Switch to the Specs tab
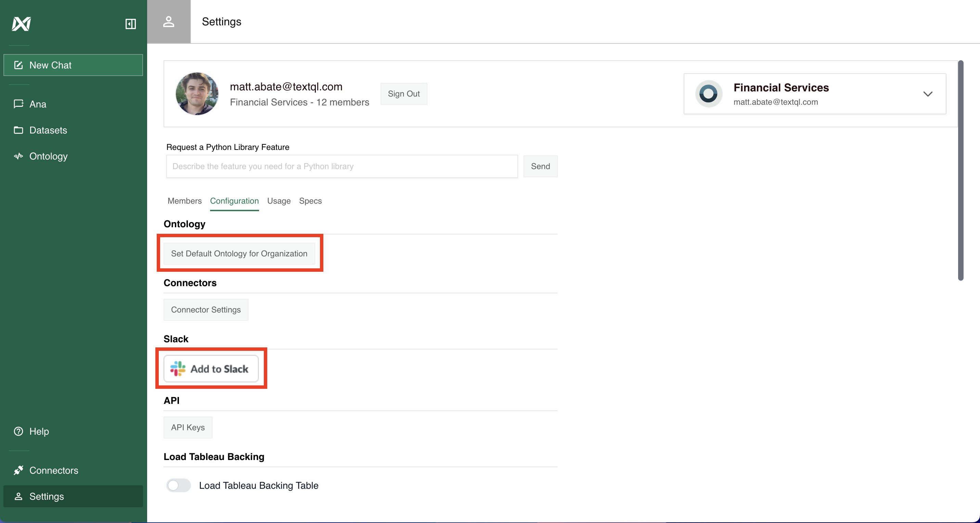The width and height of the screenshot is (980, 523). pyautogui.click(x=310, y=201)
